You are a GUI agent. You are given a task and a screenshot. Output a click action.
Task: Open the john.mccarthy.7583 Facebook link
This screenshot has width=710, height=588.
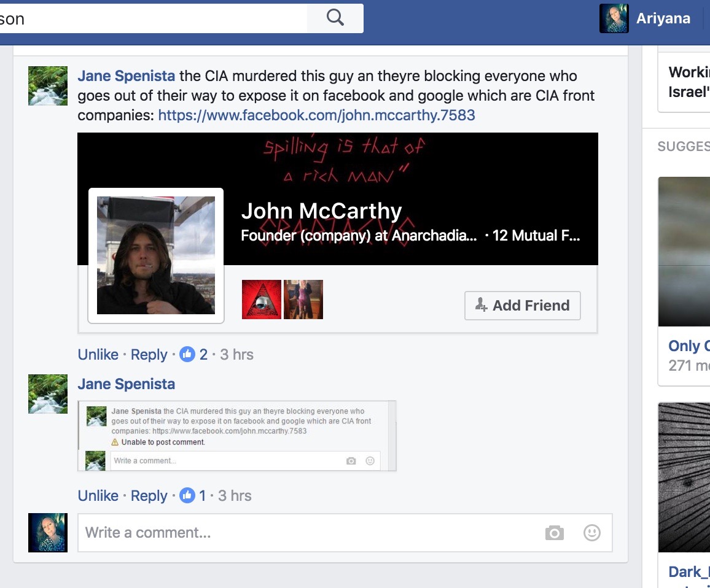[x=316, y=115]
